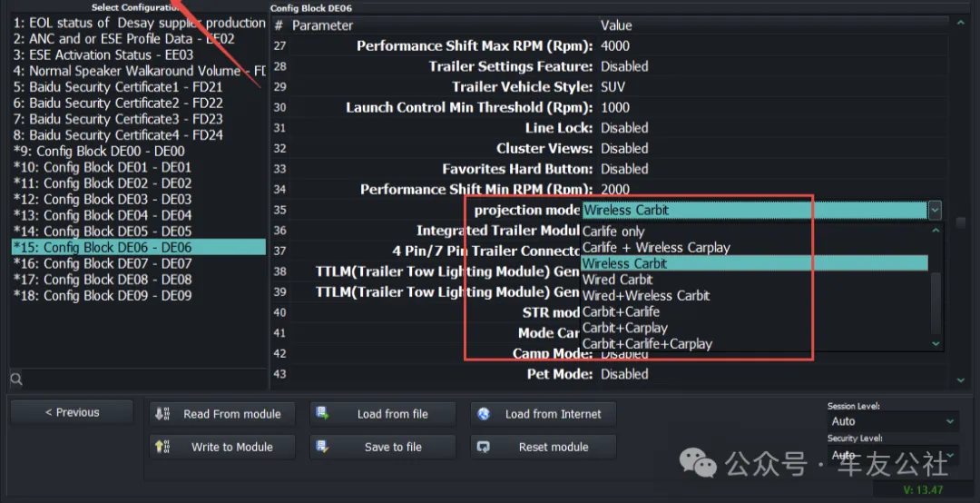Click the Reset module icon
980x503 pixels.
485,447
